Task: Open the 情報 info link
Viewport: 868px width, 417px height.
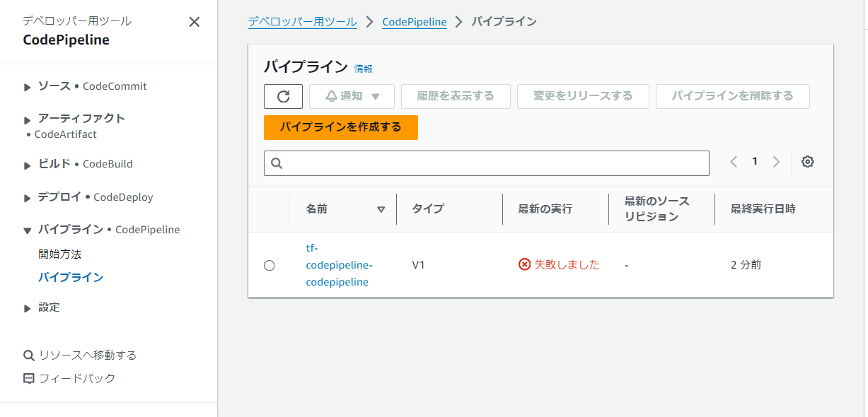Action: coord(364,69)
